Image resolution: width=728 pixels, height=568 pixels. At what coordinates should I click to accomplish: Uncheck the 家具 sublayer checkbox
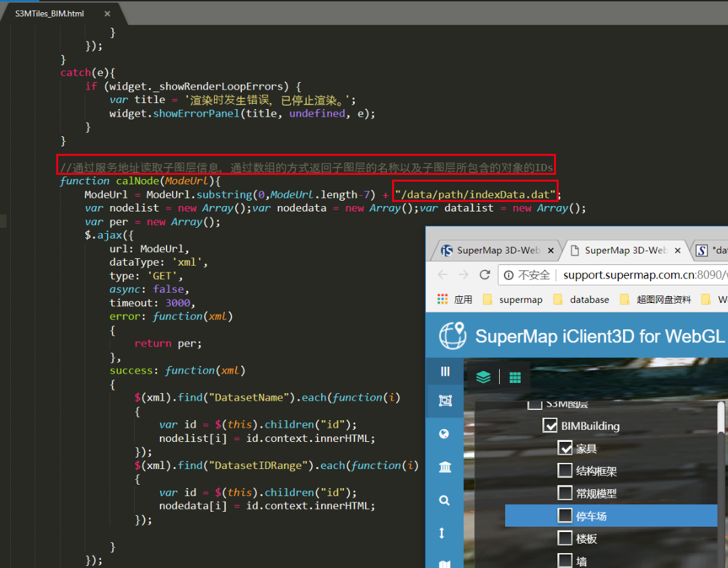click(x=565, y=448)
